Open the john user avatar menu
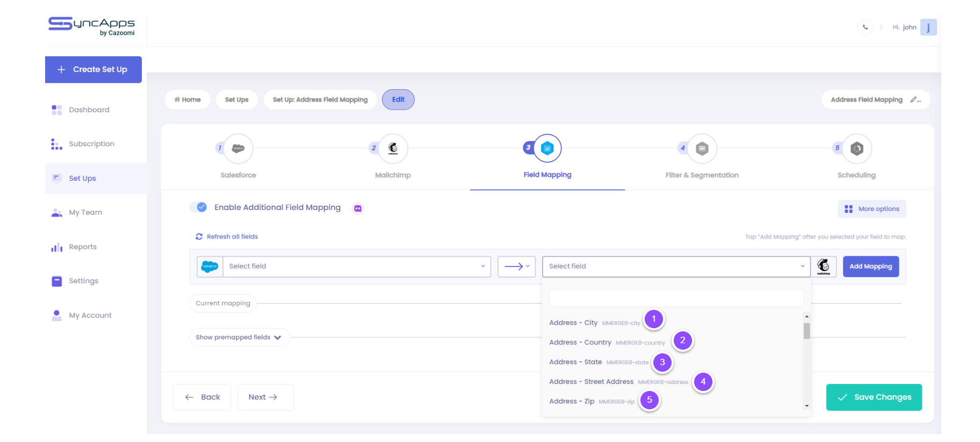Viewport: 980px width, 442px height. point(928,27)
